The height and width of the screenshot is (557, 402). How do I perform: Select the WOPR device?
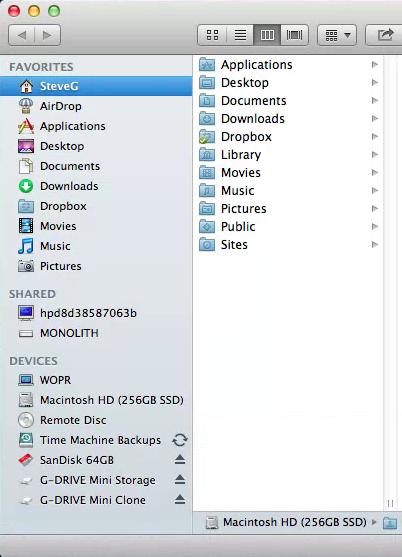click(96, 380)
